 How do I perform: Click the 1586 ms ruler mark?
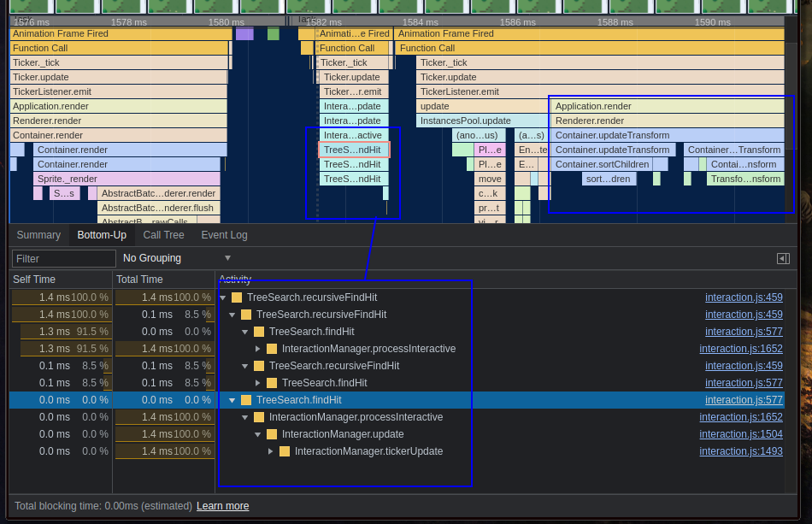pyautogui.click(x=518, y=22)
